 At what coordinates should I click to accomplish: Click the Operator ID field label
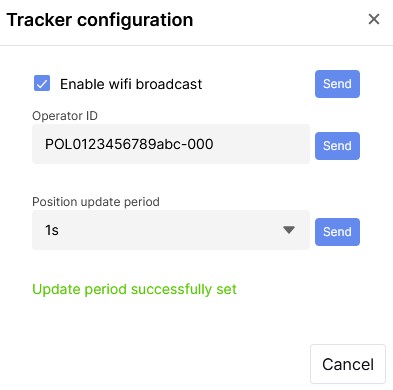(x=65, y=116)
